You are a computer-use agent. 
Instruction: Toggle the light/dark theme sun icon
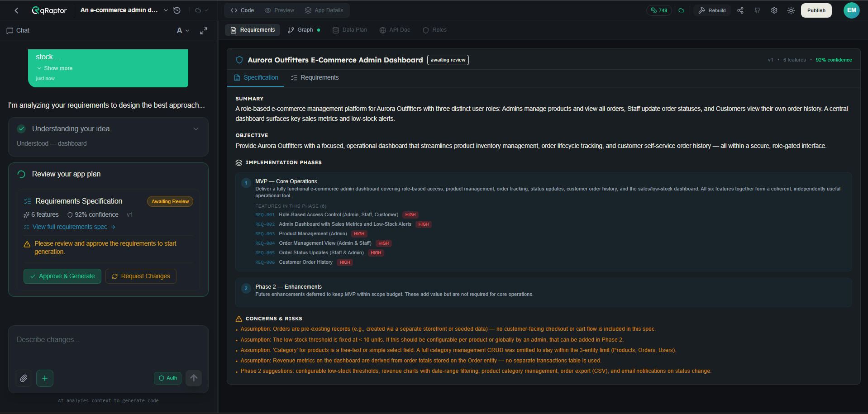coord(791,10)
